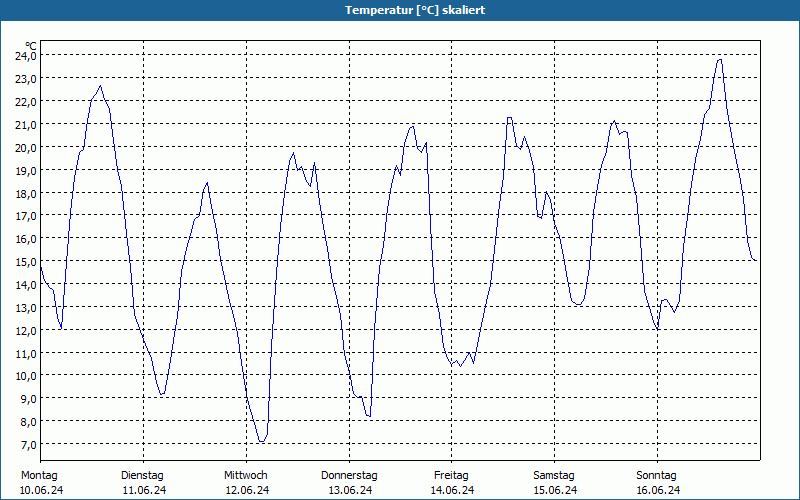Select the 17,0 y-axis value

click(26, 216)
